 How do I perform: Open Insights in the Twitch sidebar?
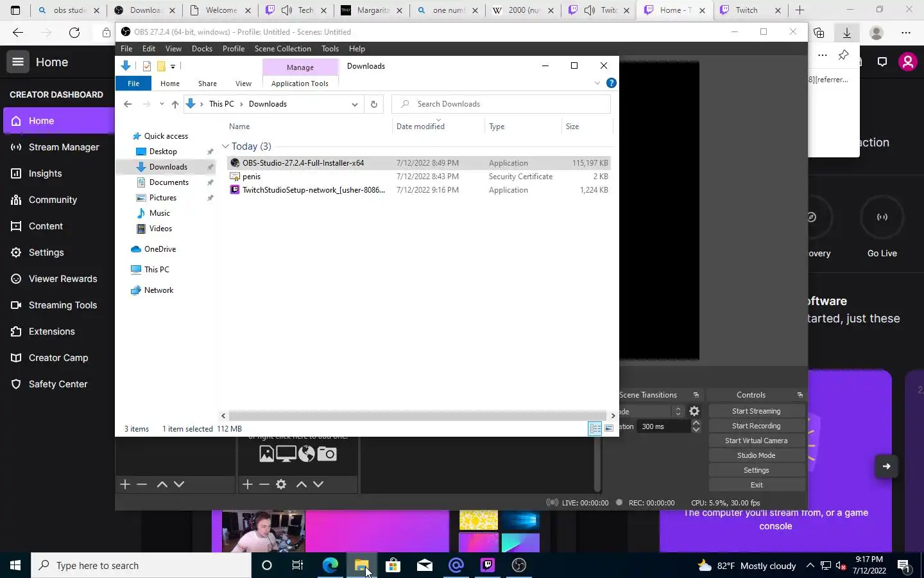pyautogui.click(x=45, y=173)
